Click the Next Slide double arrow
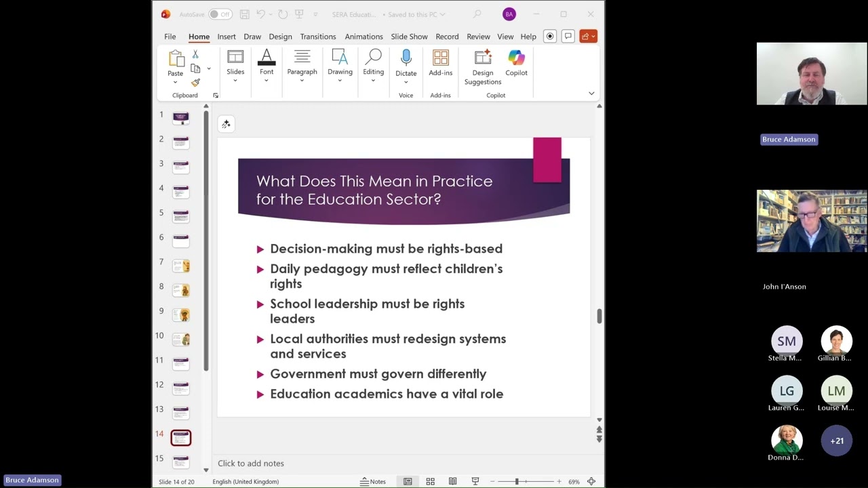 [599, 439]
